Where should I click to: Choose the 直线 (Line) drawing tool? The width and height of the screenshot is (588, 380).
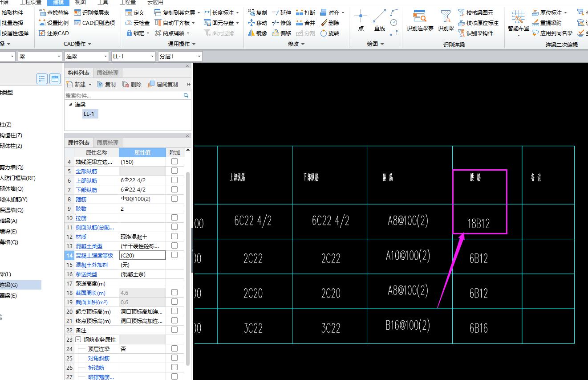[379, 20]
